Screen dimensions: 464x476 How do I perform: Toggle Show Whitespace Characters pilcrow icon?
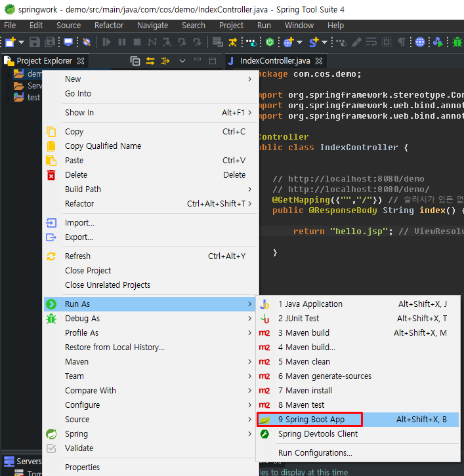[402, 42]
